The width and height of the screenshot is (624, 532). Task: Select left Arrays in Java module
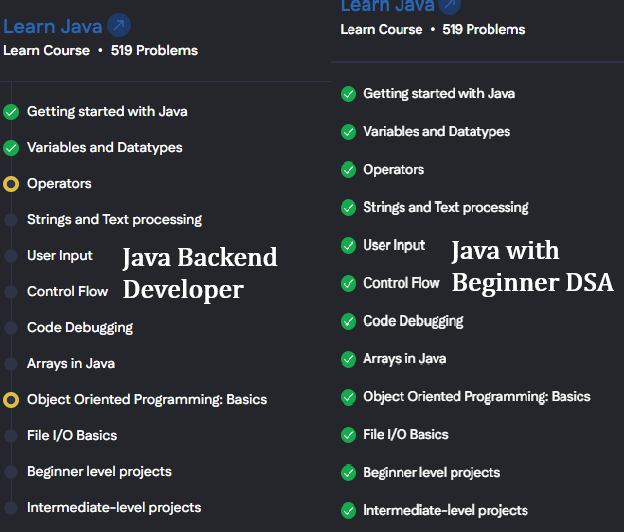click(x=71, y=363)
